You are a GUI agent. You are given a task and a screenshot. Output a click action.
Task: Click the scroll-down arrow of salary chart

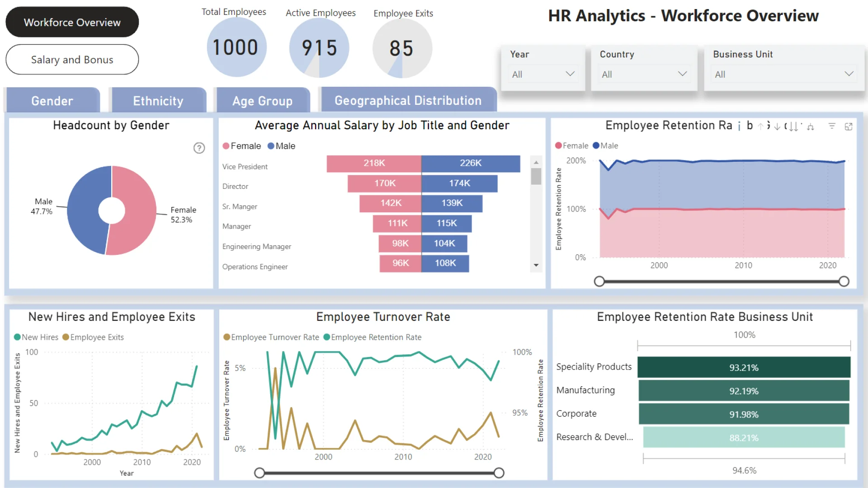(536, 265)
